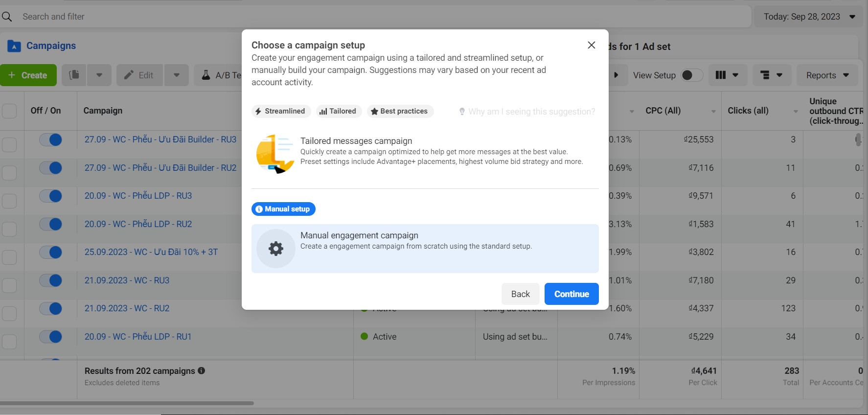868x415 pixels.
Task: Click the tailored messages campaign illustration
Action: click(275, 154)
